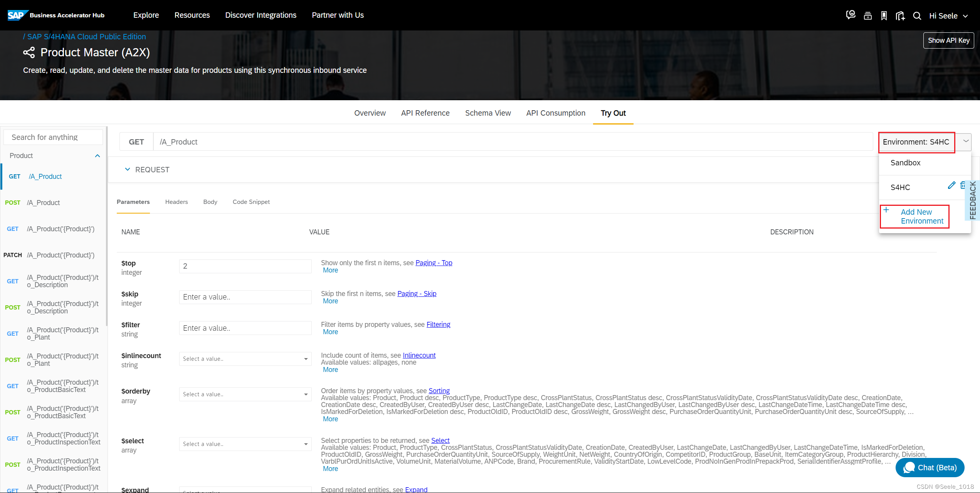Collapse the Product group in sidebar
This screenshot has width=980, height=493.
pyautogui.click(x=97, y=156)
